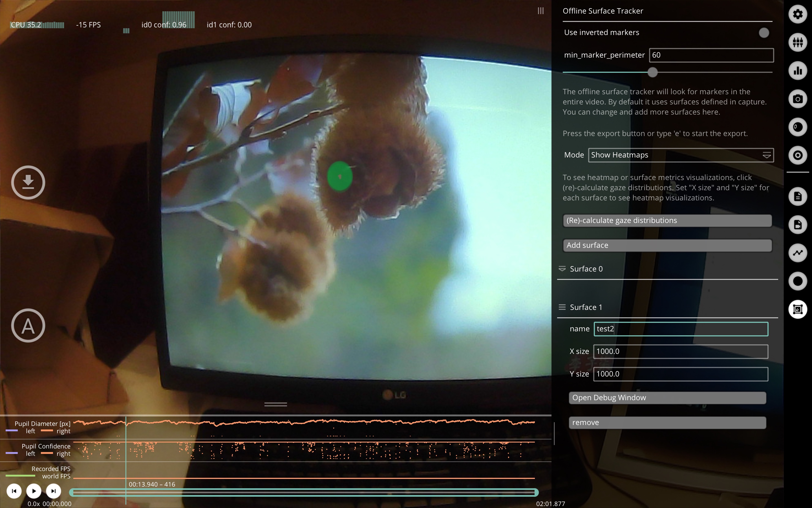This screenshot has height=508, width=812.
Task: Click the id1 conf: 0.00 readout
Action: 229,25
